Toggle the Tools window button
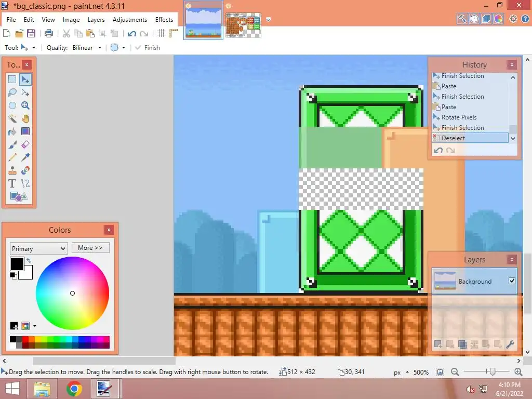The width and height of the screenshot is (532, 399). click(x=462, y=19)
